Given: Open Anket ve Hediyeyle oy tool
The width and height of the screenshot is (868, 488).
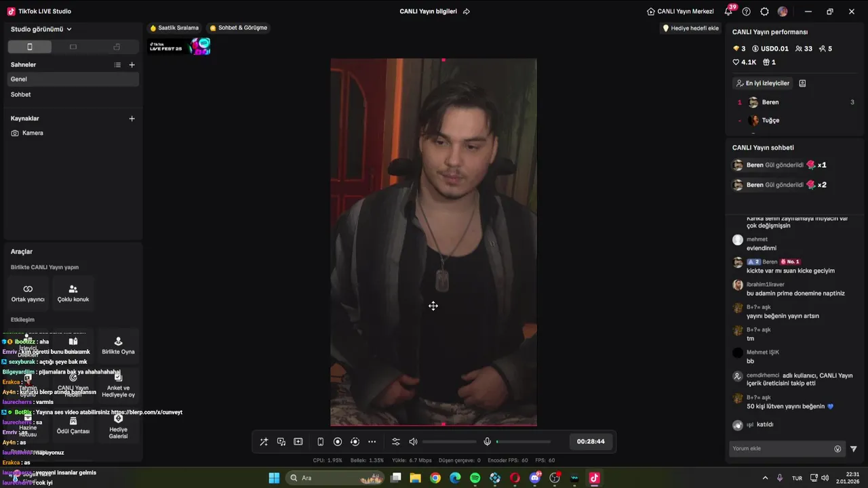Looking at the screenshot, I should click(x=118, y=385).
